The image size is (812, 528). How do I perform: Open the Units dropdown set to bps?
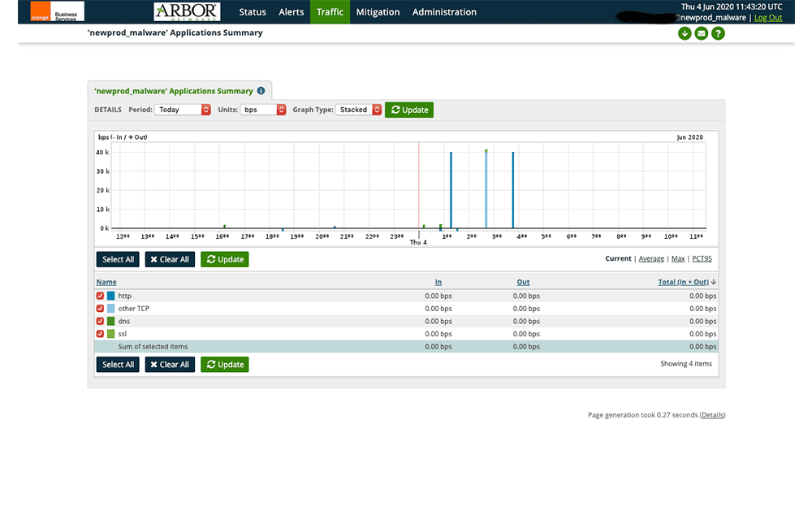tap(263, 110)
